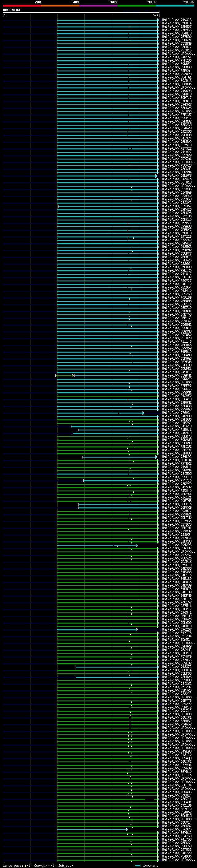This screenshot has width=197, height=868.
Task: Click the cyan arrowhead ending O04293's alignment
Action: coord(137,545)
